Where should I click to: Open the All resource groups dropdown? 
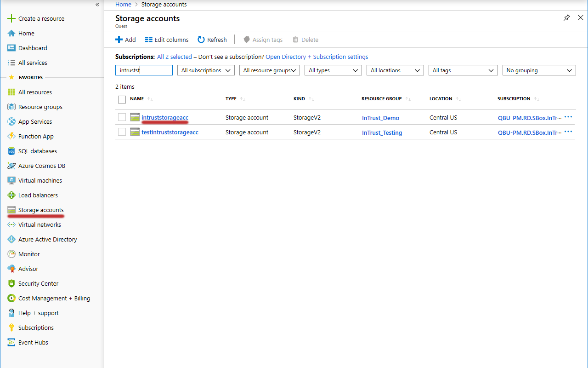click(270, 70)
